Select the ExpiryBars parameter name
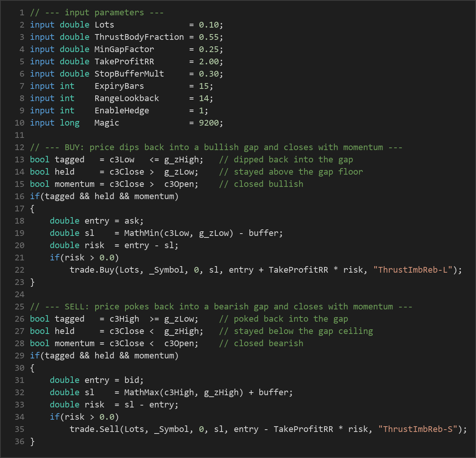The width and height of the screenshot is (476, 458). pyautogui.click(x=119, y=86)
